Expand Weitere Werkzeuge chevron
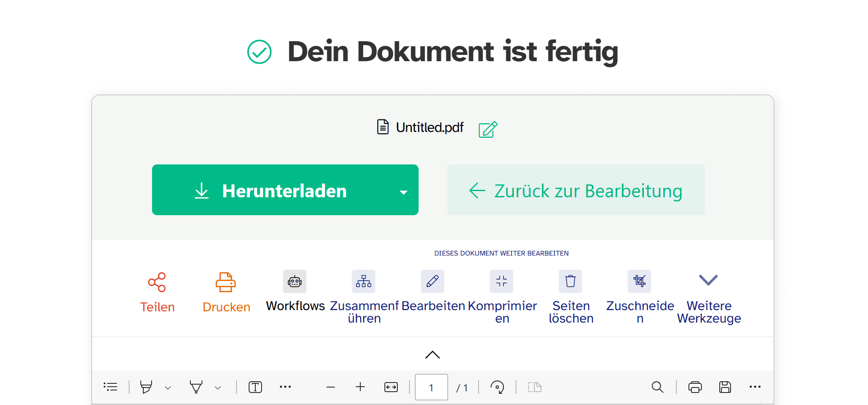The height and width of the screenshot is (405, 868). click(x=708, y=280)
